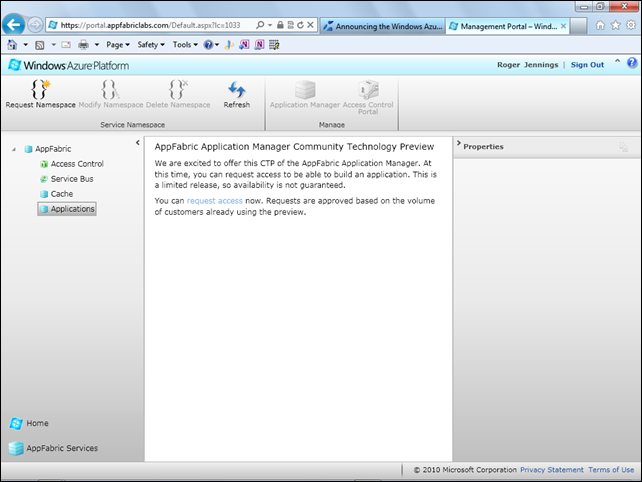642x482 pixels.
Task: Click the compatibility view icon
Action: 290,25
